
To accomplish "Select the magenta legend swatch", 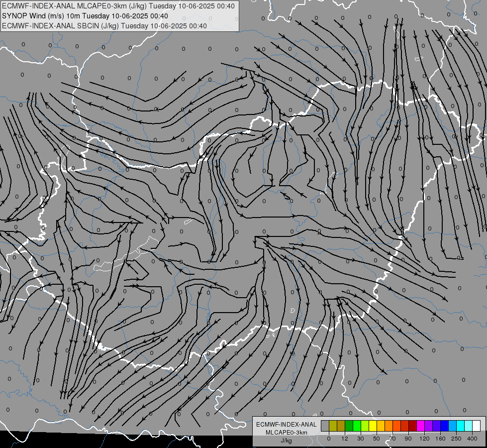I will click(420, 426).
